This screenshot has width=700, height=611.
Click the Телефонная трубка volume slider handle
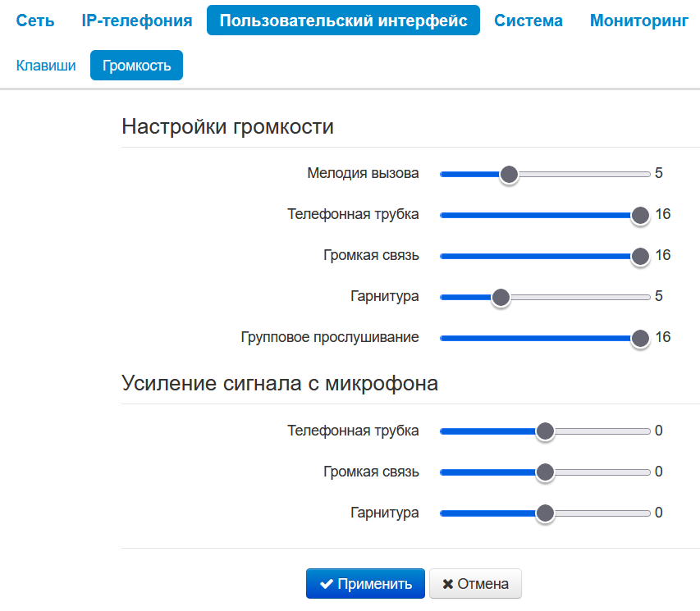640,215
